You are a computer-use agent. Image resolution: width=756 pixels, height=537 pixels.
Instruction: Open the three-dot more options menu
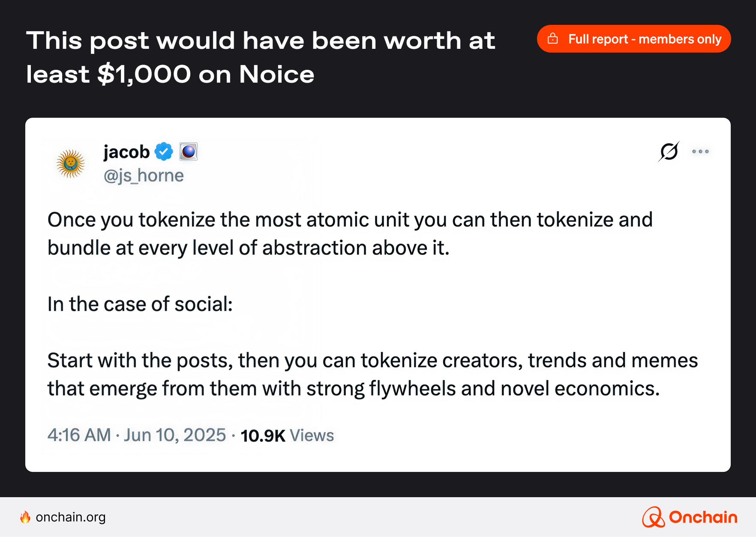click(x=700, y=151)
